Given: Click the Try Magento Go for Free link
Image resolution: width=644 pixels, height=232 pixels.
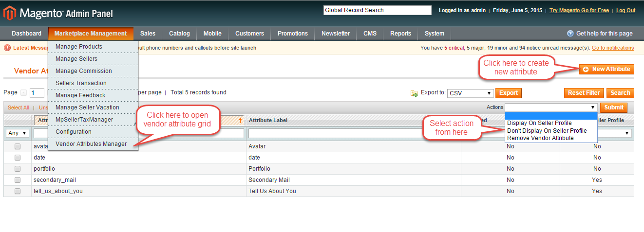Looking at the screenshot, I should pyautogui.click(x=579, y=10).
